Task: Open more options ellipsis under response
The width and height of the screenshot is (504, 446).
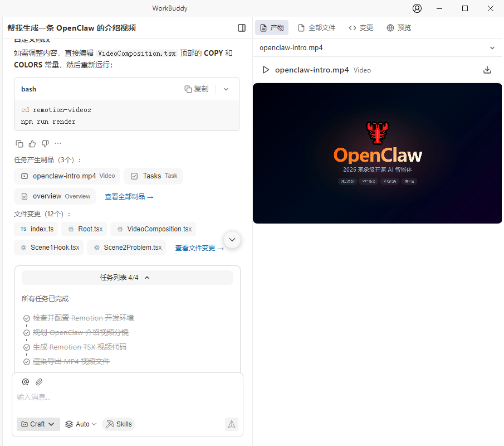Action: point(58,143)
